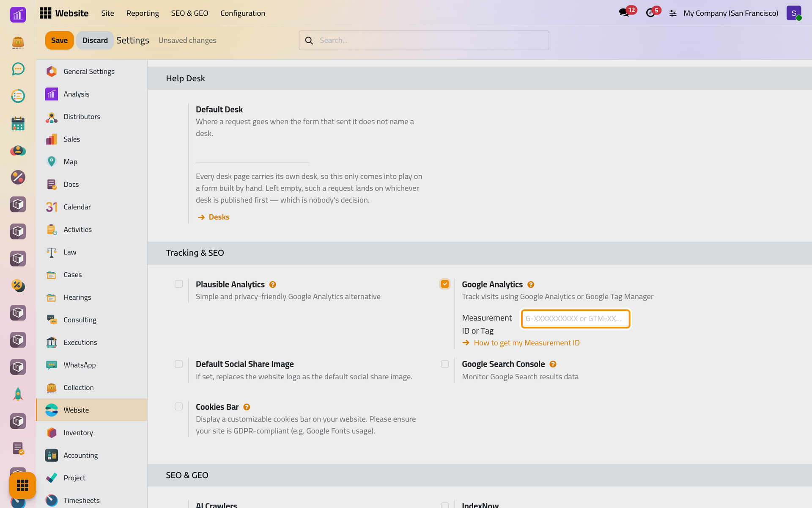Enable the Cookies Bar checkbox
The height and width of the screenshot is (508, 812).
click(179, 406)
